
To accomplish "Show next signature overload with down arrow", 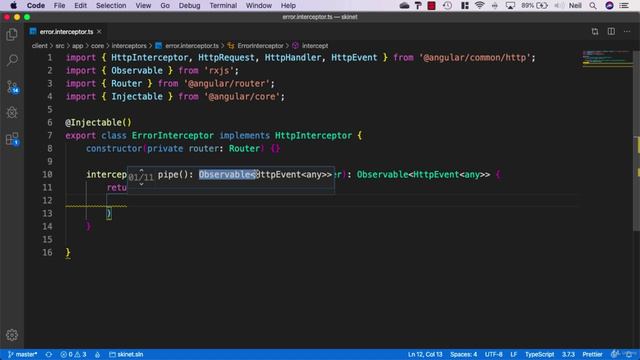I will pos(141,184).
